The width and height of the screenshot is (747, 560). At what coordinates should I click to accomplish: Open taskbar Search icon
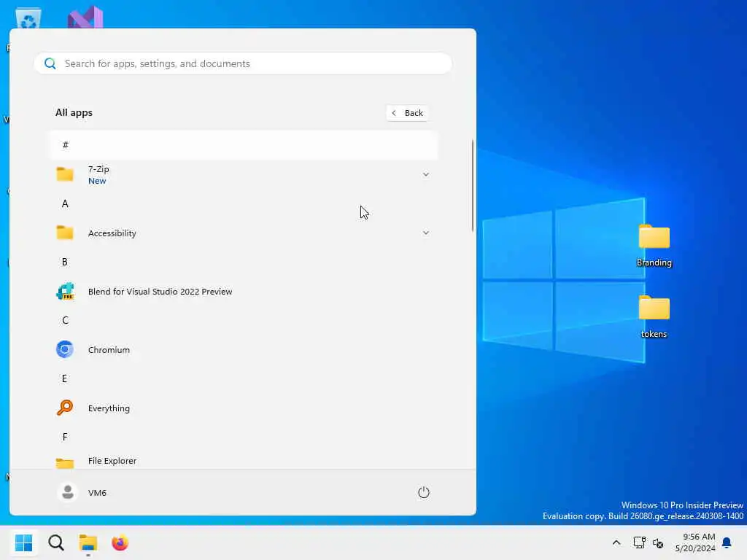click(x=56, y=542)
